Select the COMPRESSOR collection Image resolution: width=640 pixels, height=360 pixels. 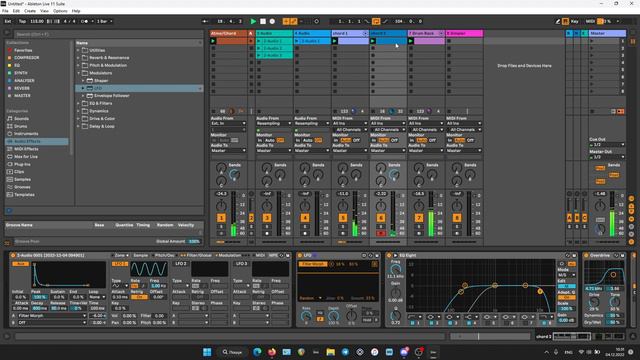pyautogui.click(x=27, y=58)
